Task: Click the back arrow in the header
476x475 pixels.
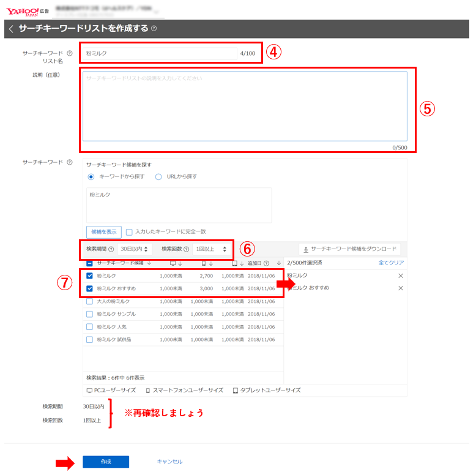Action: (x=11, y=29)
